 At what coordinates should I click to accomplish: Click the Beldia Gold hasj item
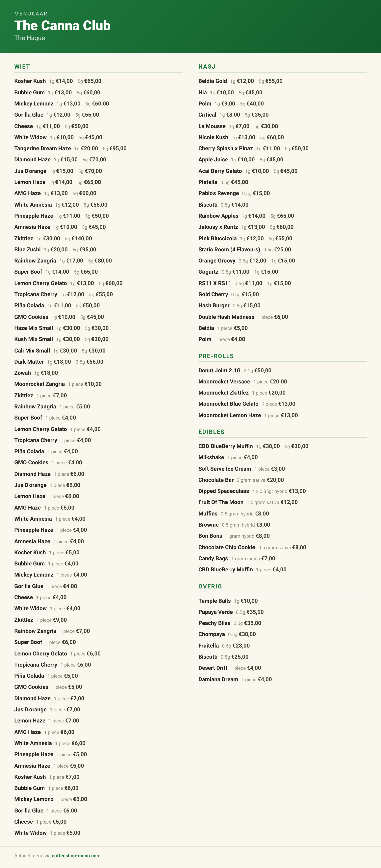click(x=240, y=81)
